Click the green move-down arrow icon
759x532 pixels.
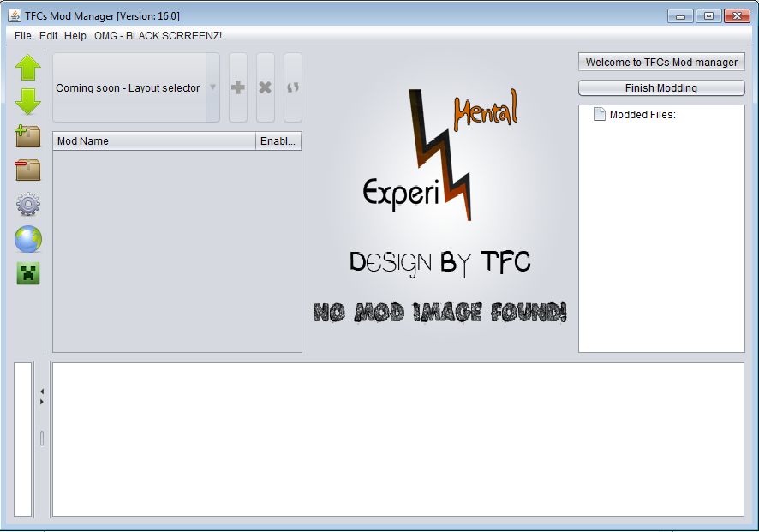click(x=28, y=101)
